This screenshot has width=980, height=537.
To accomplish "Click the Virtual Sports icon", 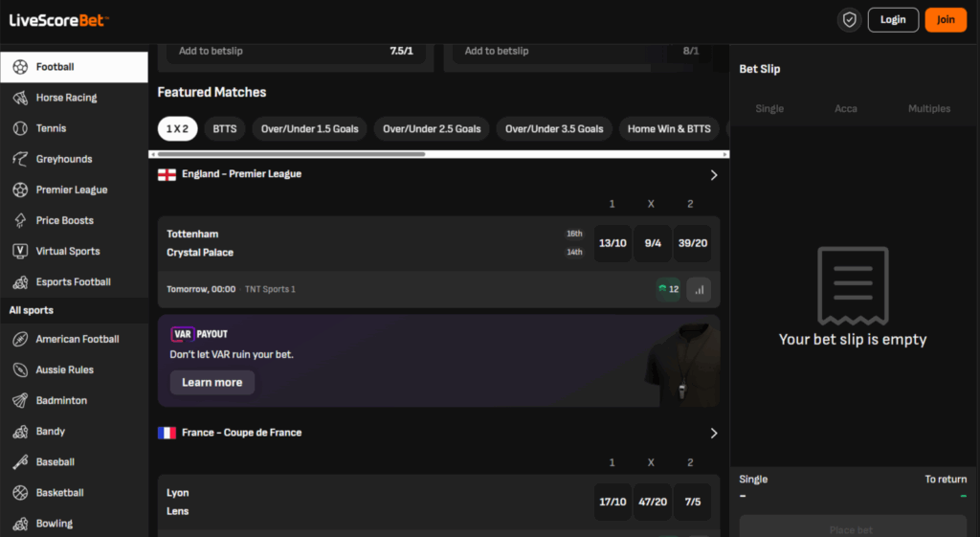I will [20, 251].
